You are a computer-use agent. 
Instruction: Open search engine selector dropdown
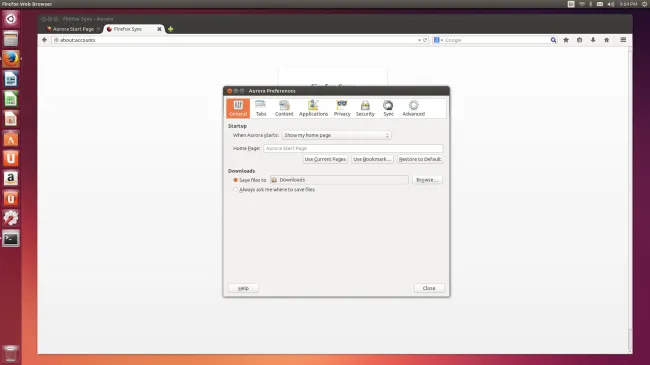(x=438, y=40)
